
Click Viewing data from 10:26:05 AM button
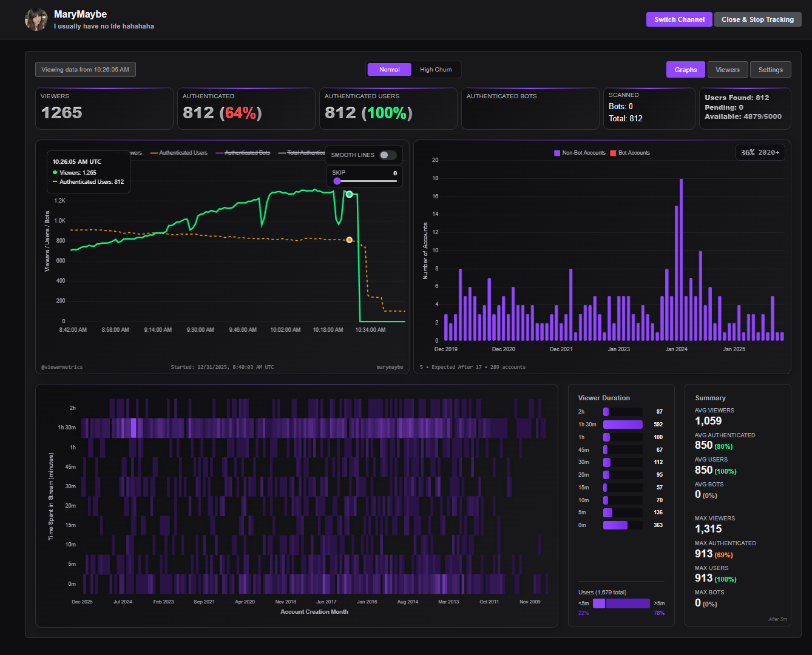[86, 70]
